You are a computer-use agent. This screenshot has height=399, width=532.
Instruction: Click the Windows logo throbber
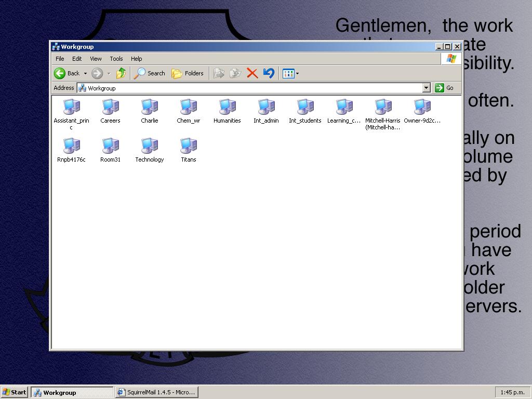coord(451,59)
